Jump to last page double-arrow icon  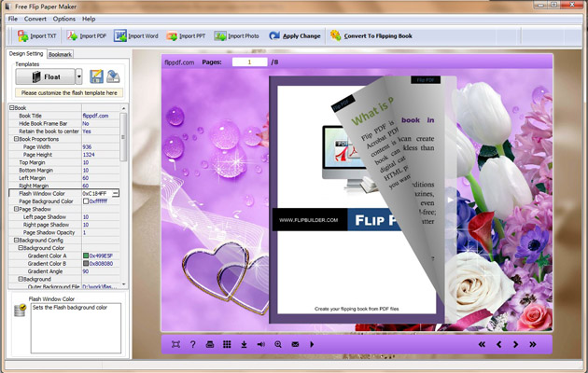(533, 344)
